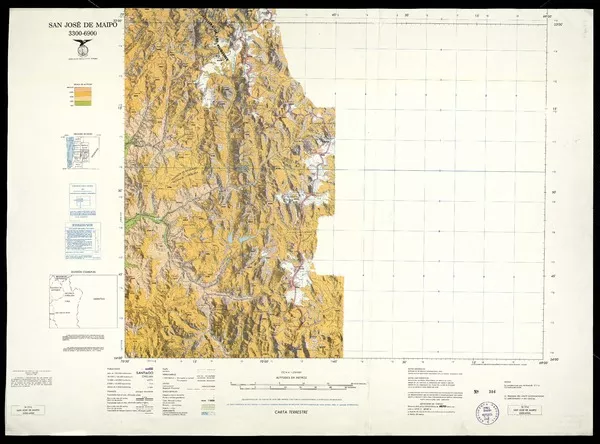Click the graphic scale bar at bottom
The height and width of the screenshot is (444, 600).
[295, 385]
